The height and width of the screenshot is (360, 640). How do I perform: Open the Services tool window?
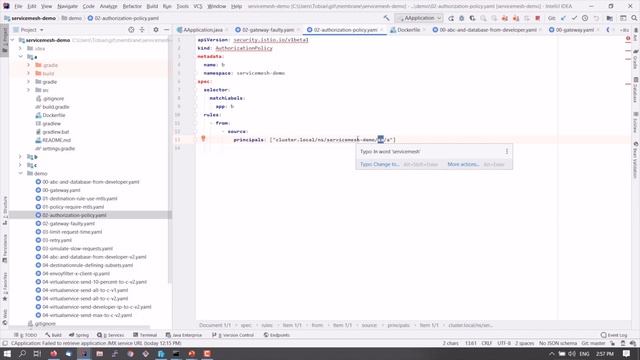coord(111,335)
